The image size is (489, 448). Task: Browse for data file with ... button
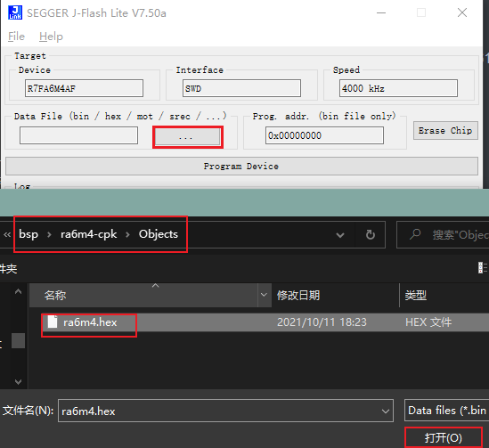click(187, 137)
